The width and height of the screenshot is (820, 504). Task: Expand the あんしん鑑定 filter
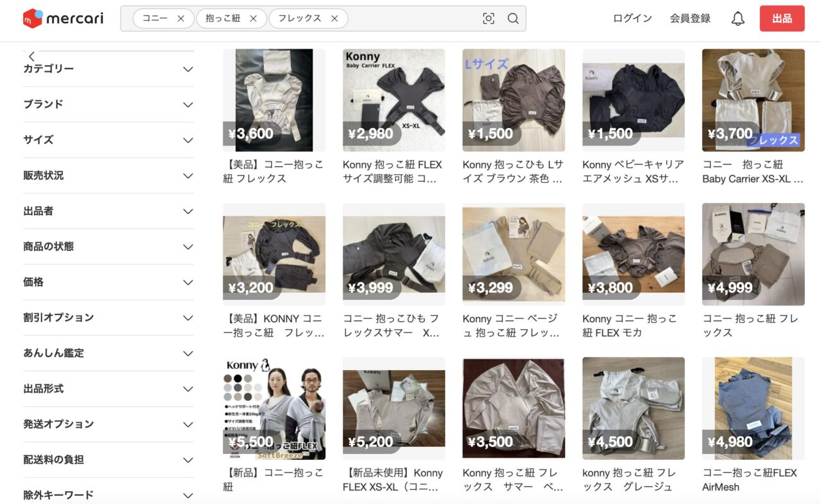108,354
